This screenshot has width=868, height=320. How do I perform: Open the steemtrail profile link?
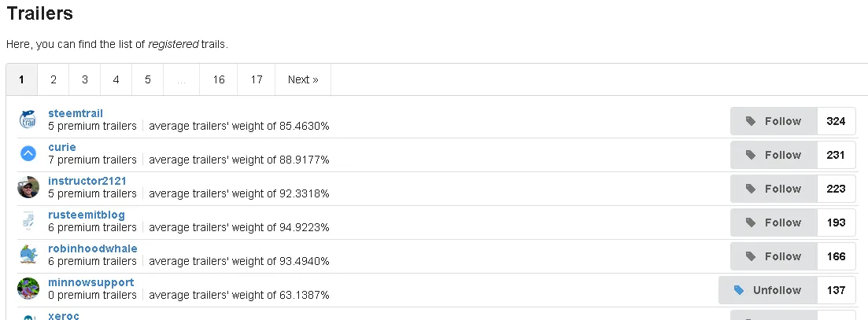[x=76, y=113]
